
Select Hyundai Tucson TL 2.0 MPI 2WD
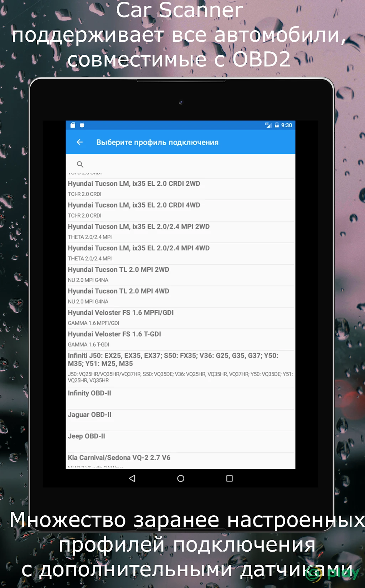pos(180,275)
